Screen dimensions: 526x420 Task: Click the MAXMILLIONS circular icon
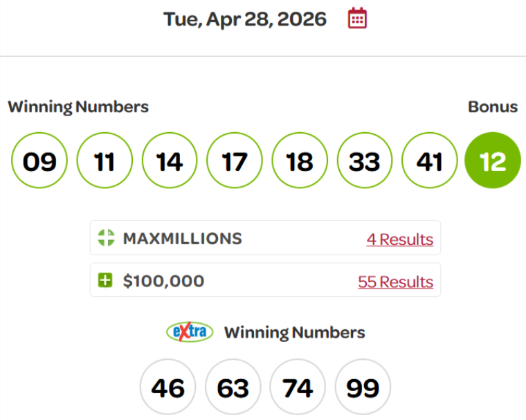point(105,239)
